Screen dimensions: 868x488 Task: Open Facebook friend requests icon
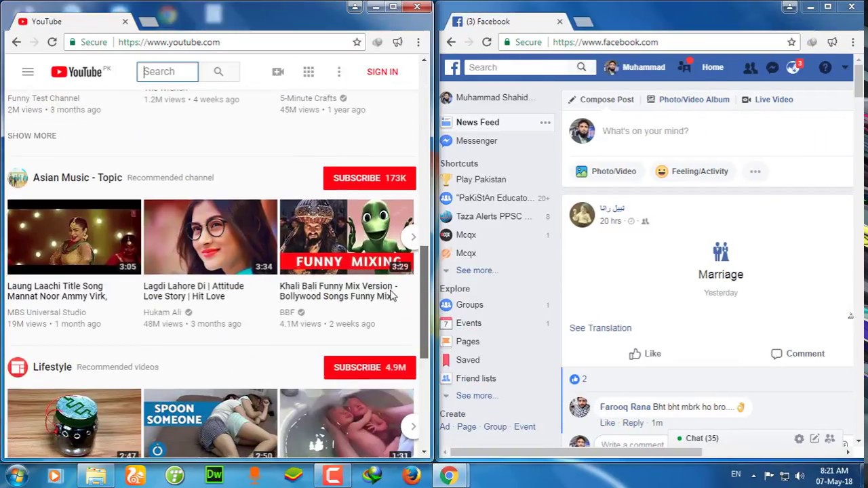pos(750,67)
